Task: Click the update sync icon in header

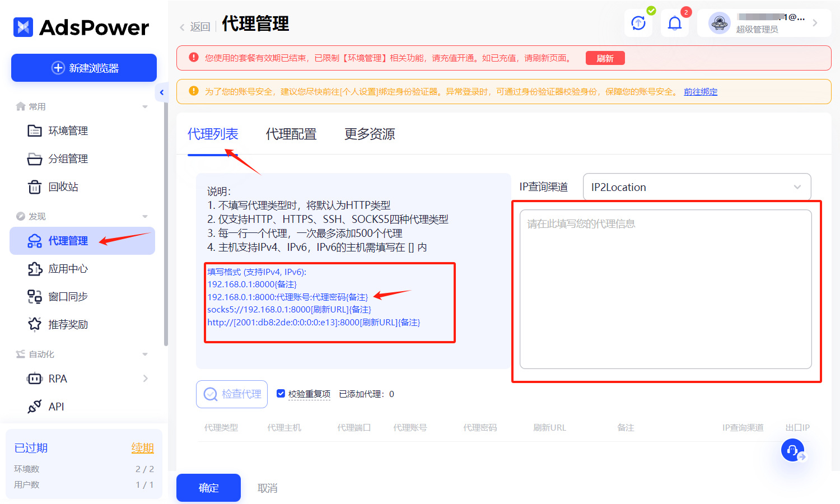Action: (x=638, y=23)
